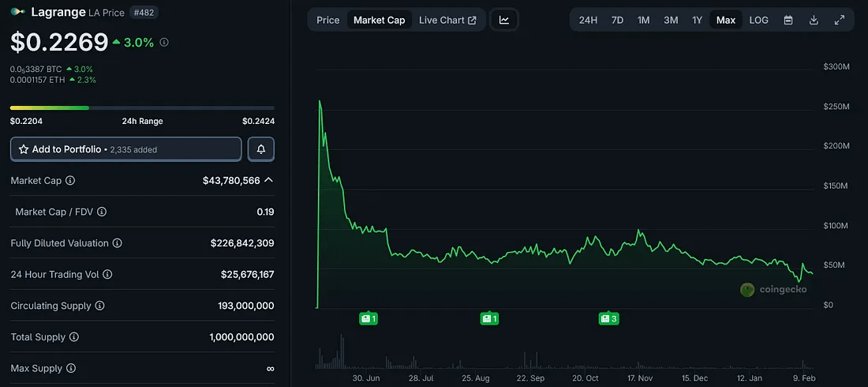The height and width of the screenshot is (387, 868).
Task: Click the line chart type icon
Action: [x=503, y=20]
